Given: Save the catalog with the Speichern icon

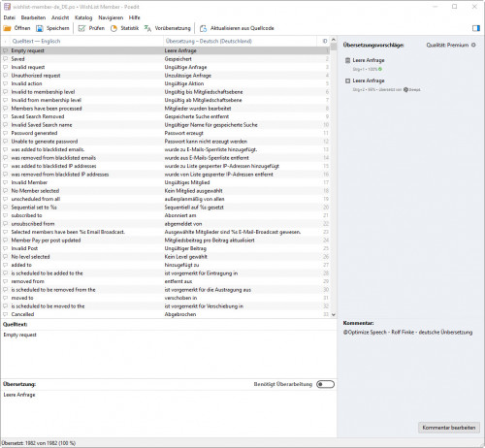Looking at the screenshot, I should click(x=40, y=28).
